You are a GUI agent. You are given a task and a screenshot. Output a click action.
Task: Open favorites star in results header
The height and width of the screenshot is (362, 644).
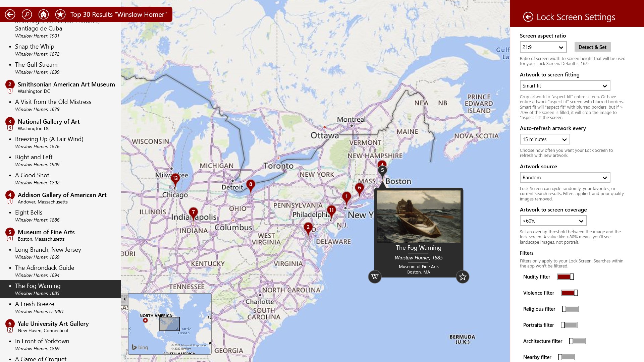click(60, 14)
